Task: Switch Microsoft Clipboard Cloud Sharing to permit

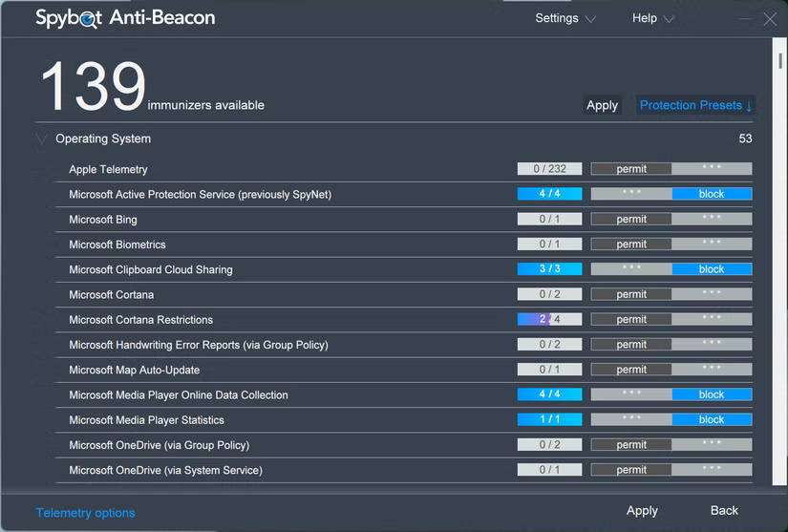Action: point(631,269)
